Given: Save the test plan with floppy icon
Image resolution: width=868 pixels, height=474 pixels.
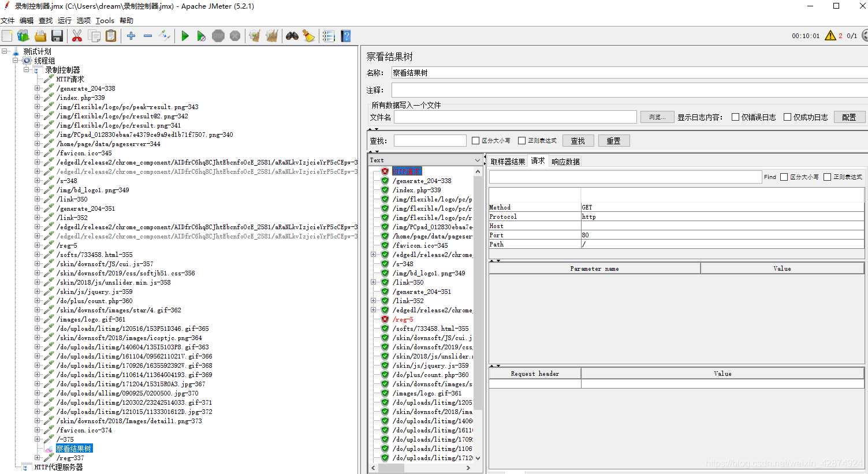Looking at the screenshot, I should (x=57, y=36).
